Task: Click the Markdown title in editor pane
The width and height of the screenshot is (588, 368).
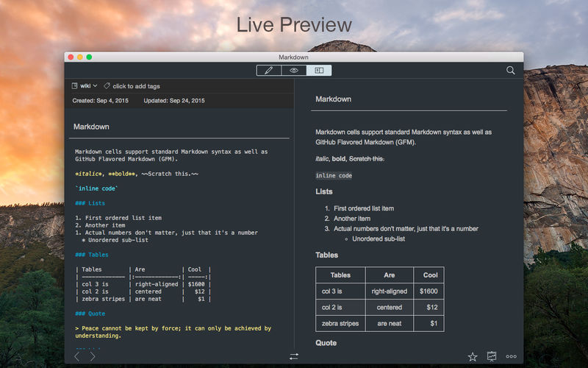Action: 92,127
